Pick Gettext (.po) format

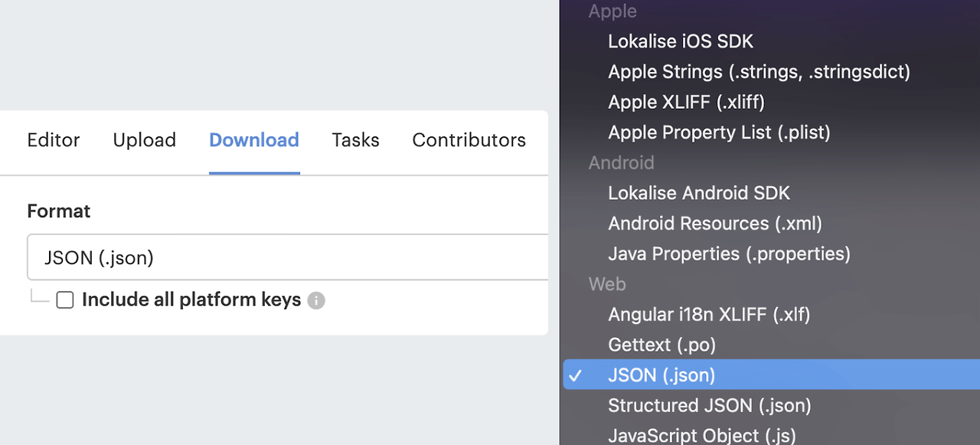(661, 345)
